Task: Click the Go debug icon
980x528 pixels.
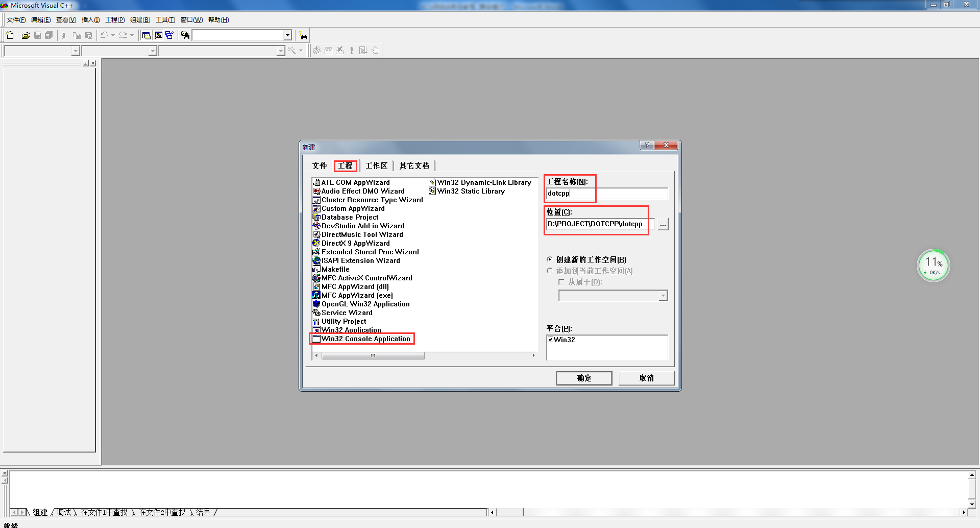Action: [363, 51]
